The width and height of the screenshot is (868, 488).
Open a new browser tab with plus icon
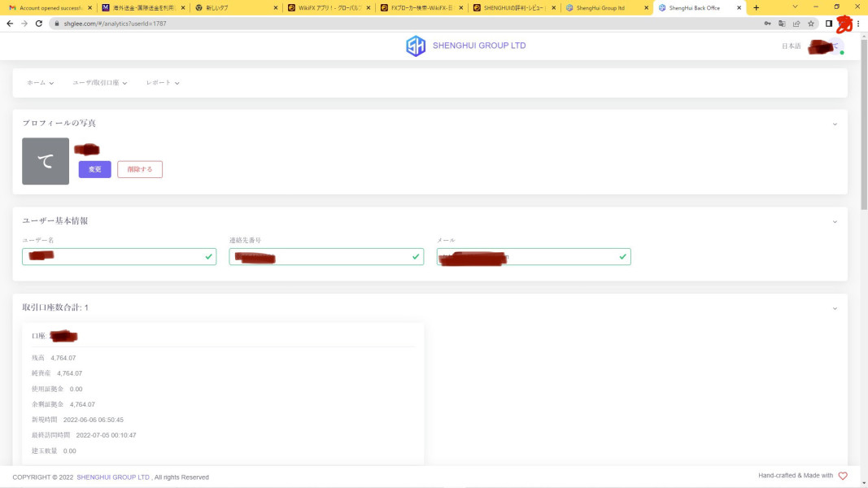[x=757, y=8]
